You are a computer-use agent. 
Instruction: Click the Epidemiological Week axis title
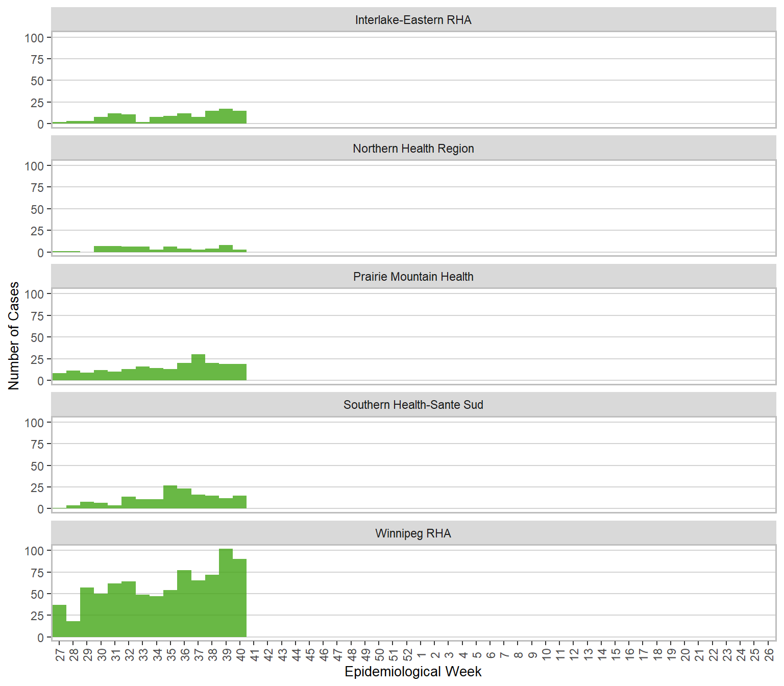[x=413, y=672]
